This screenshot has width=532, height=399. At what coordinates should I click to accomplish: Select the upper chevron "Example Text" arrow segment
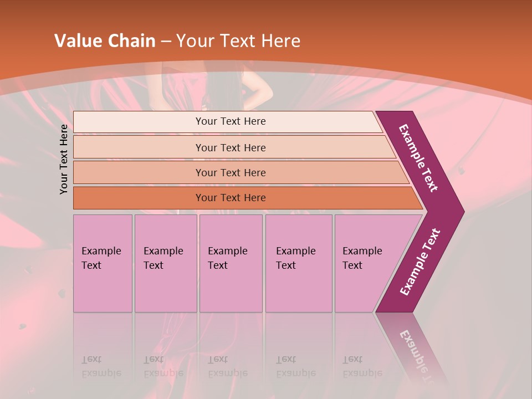pos(420,158)
